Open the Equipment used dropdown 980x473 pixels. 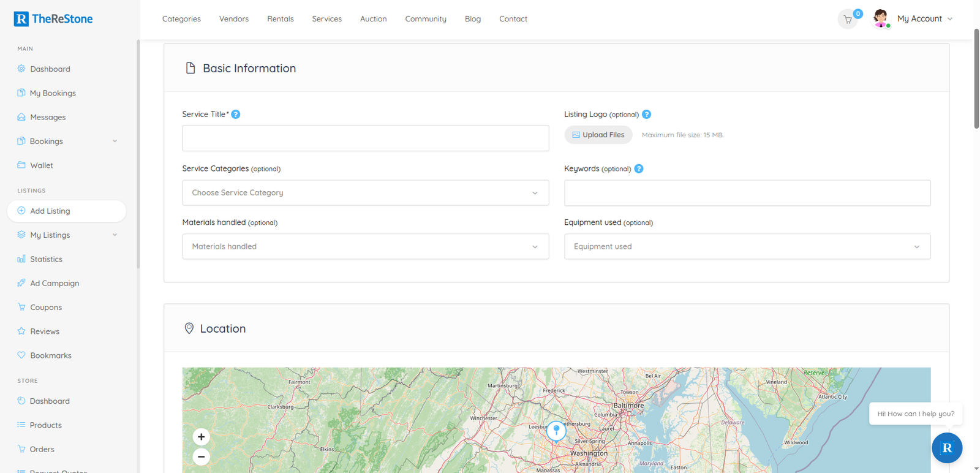[x=747, y=246]
